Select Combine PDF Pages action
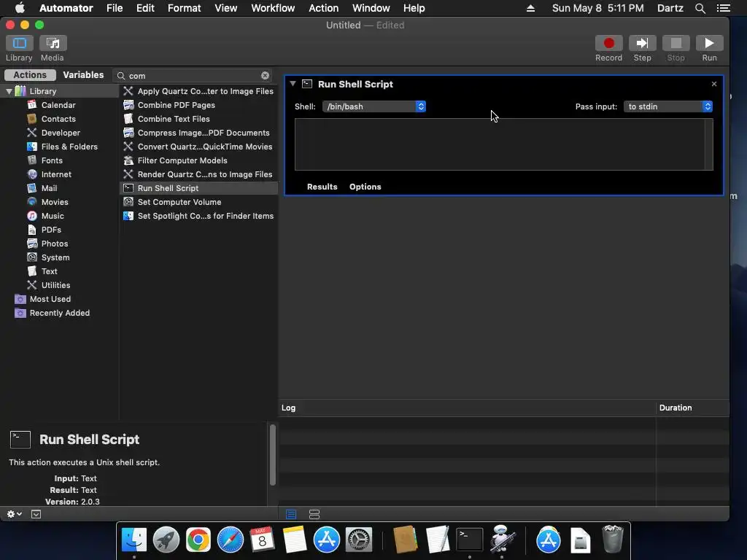The image size is (747, 560). [198, 105]
